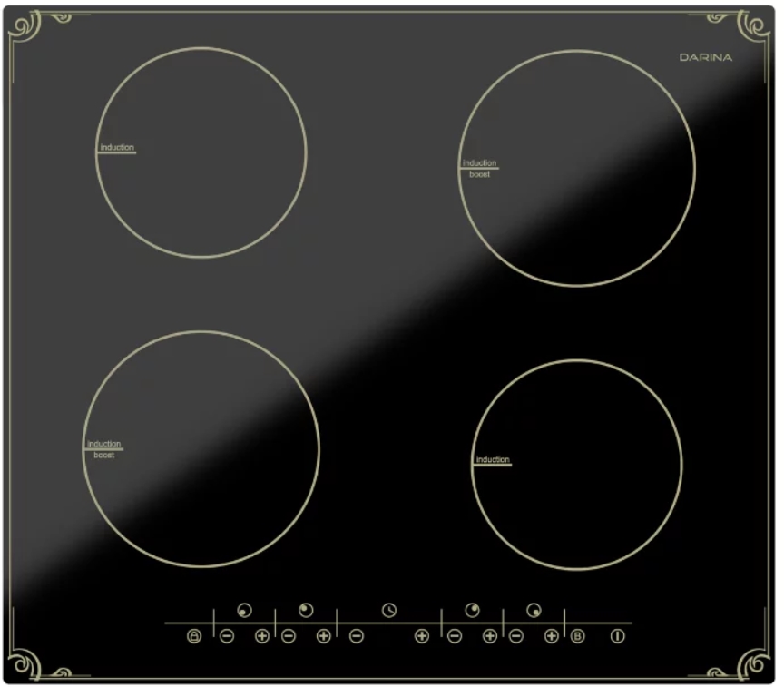Decrease the rear-left zone power with minus
This screenshot has width=784, height=687.
point(289,636)
